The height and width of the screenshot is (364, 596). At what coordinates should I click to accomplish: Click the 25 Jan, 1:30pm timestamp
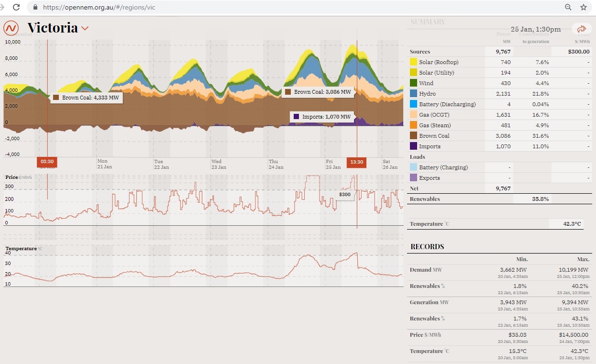pos(536,29)
